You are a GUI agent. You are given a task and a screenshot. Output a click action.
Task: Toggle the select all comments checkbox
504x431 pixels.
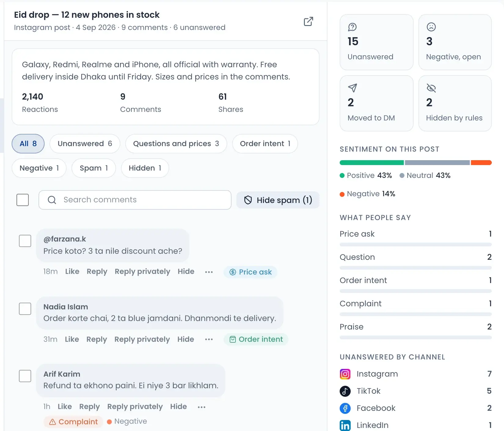click(23, 200)
